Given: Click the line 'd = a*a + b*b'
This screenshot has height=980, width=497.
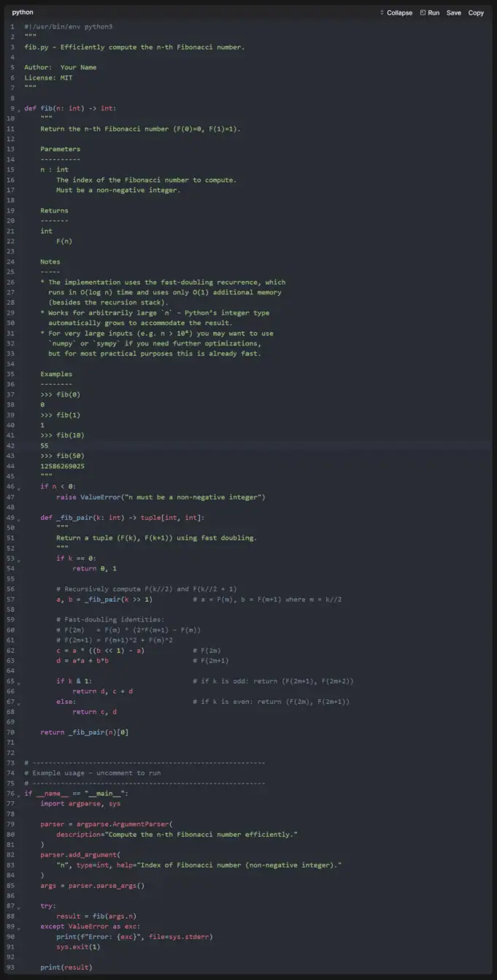Looking at the screenshot, I should [82, 661].
